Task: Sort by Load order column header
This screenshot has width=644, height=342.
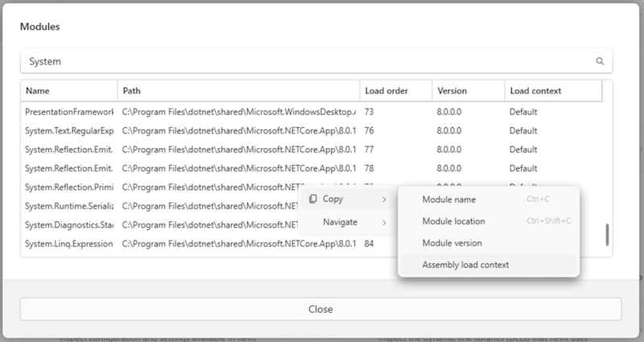Action: (394, 91)
